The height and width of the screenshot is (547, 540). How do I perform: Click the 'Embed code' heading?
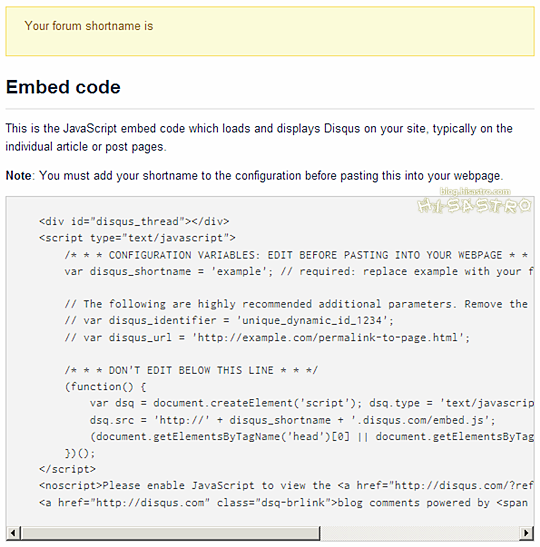click(x=63, y=87)
